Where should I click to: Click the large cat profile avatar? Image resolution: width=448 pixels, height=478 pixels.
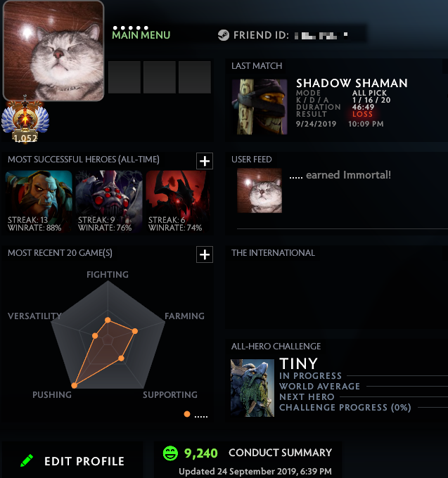click(x=53, y=51)
